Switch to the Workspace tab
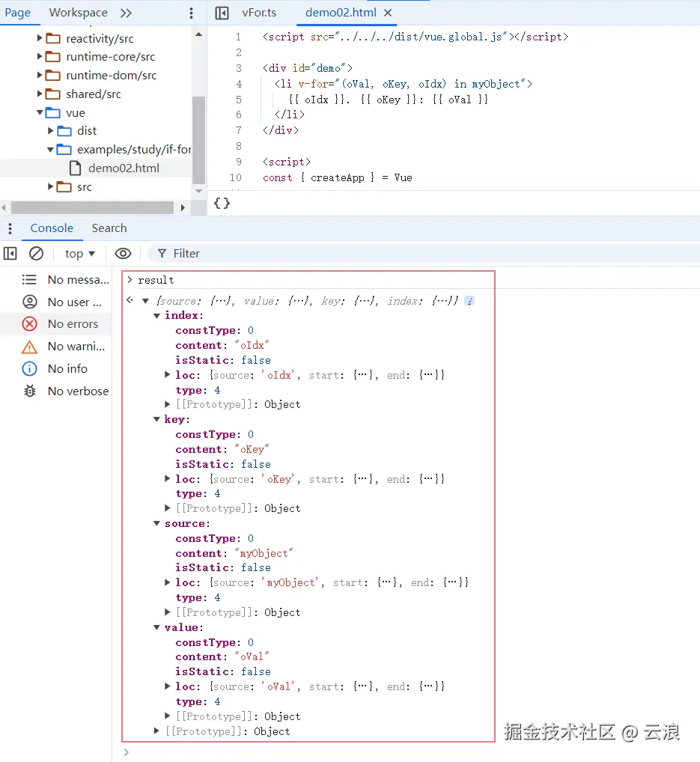Screen dimensions: 700x762 coord(79,13)
